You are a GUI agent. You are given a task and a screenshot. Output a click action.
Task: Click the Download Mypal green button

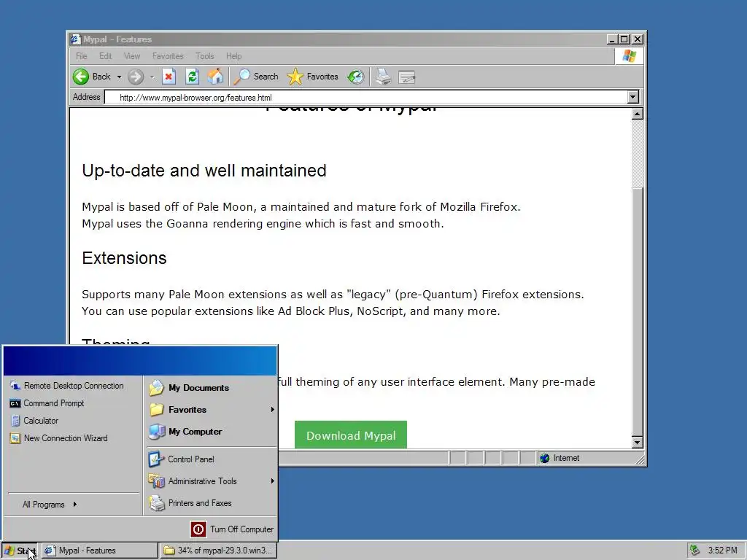point(351,435)
